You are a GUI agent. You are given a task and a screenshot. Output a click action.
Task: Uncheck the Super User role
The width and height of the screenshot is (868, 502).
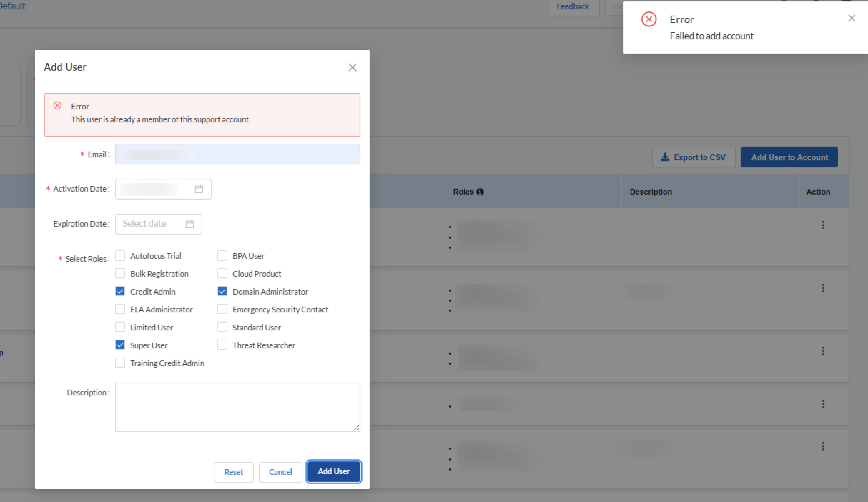point(120,345)
